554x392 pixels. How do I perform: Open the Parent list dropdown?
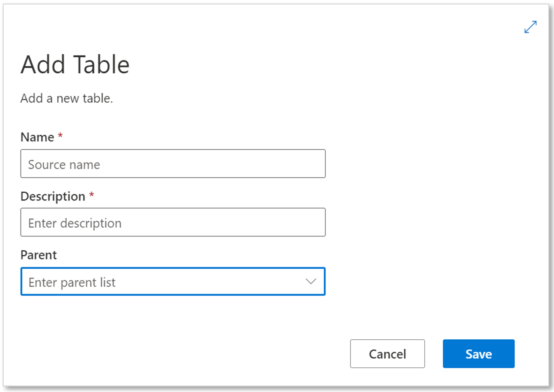click(173, 282)
